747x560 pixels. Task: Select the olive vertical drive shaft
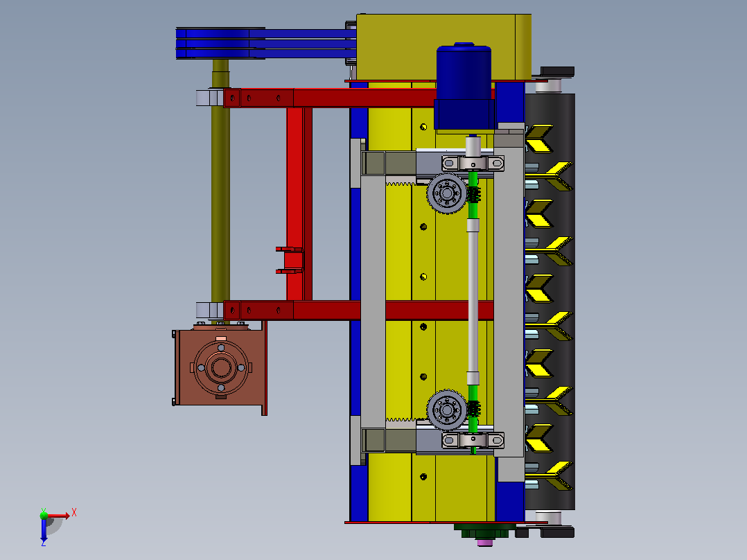tap(220, 191)
